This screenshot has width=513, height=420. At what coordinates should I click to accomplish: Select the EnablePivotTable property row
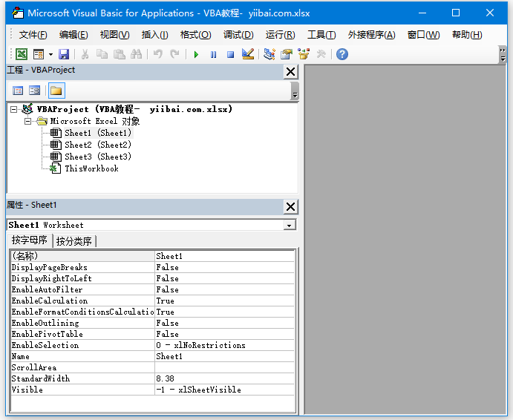[x=152, y=334]
